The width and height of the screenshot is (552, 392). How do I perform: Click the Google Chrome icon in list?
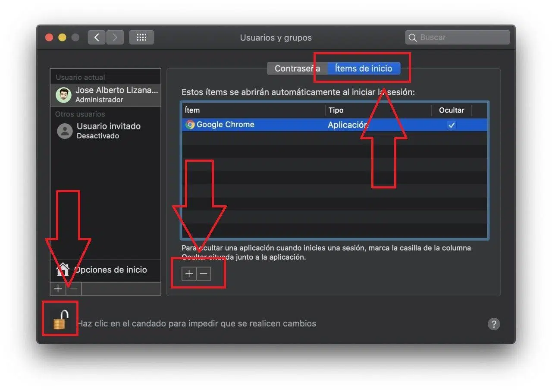pos(190,125)
